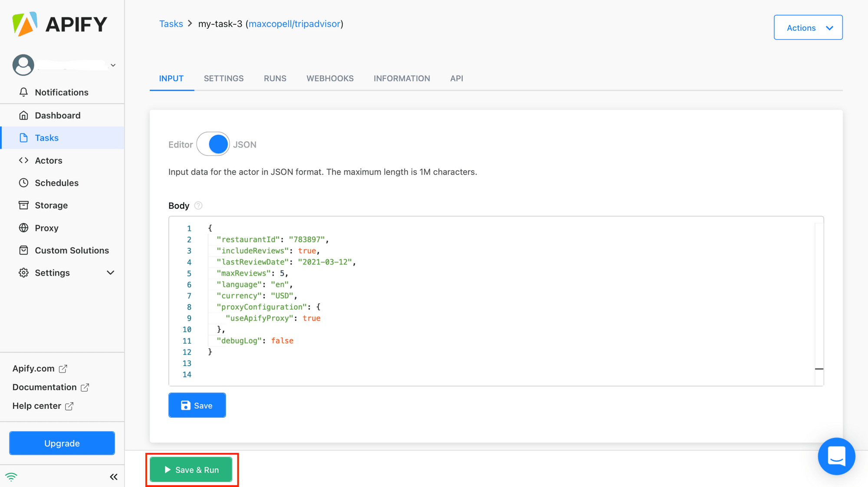Click the Save button

pos(197,405)
